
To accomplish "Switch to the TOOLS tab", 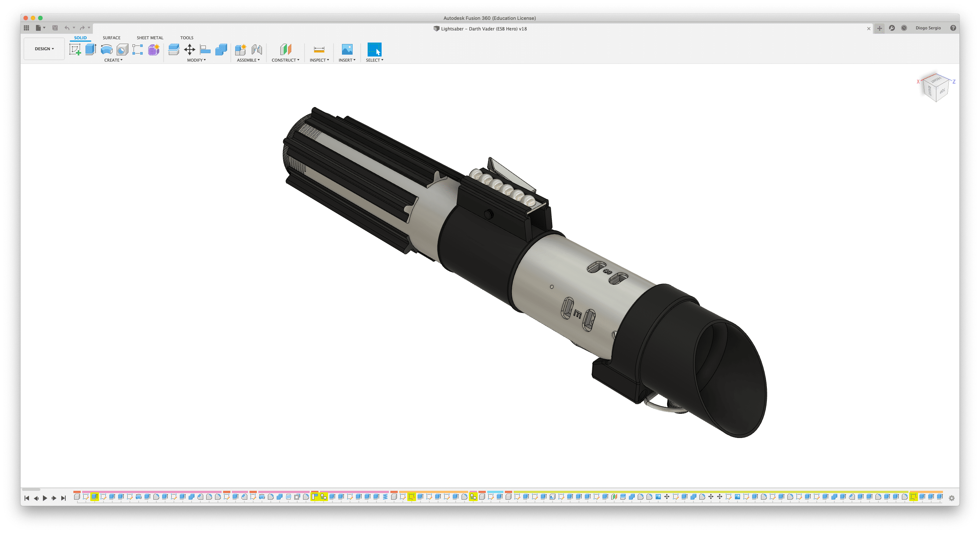I will click(x=187, y=38).
